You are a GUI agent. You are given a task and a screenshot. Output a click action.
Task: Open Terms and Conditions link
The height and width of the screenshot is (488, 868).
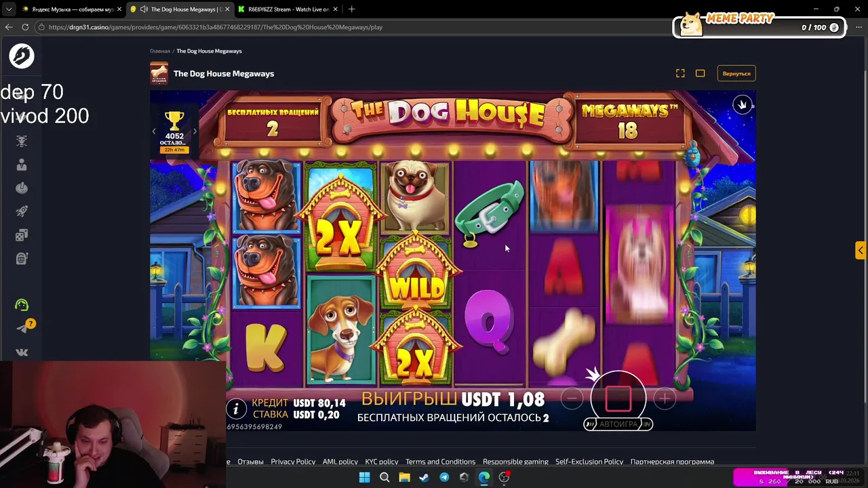point(440,462)
